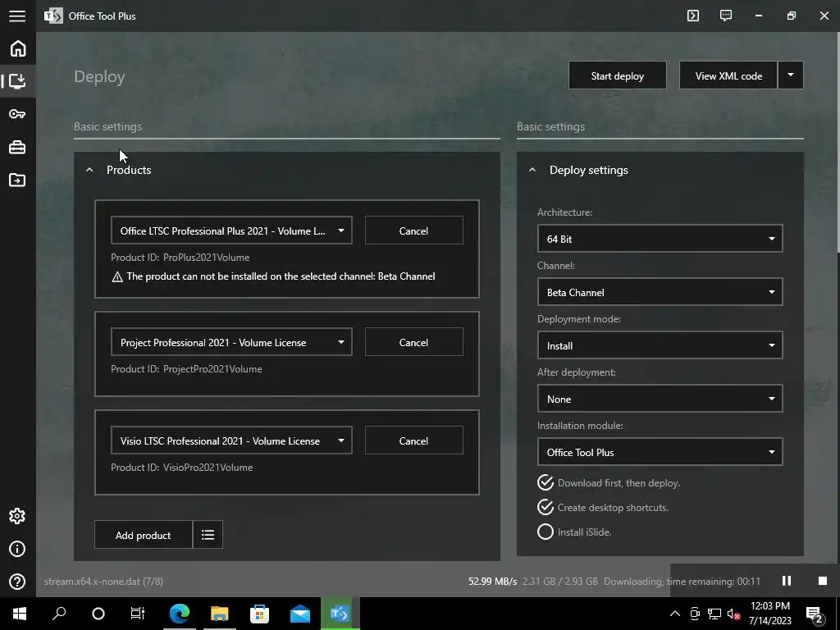840x630 pixels.
Task: Open Task View in taskbar
Action: [x=138, y=614]
